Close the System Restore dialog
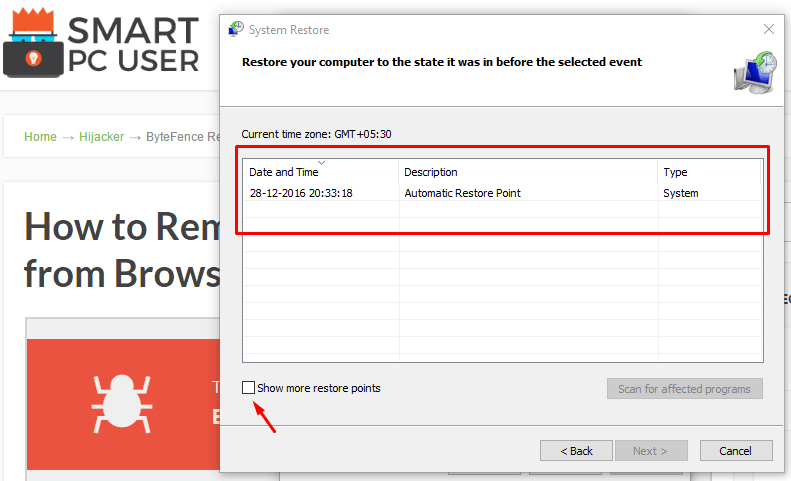Screen dimensions: 791x481 tap(768, 29)
